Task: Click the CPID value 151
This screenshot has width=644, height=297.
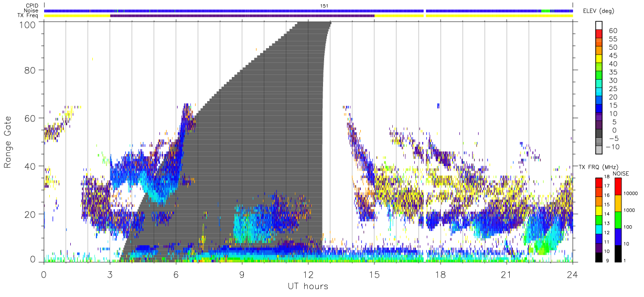Action: pyautogui.click(x=324, y=6)
